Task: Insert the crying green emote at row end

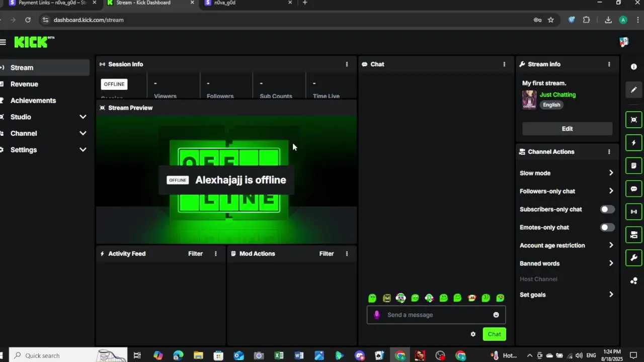Action: coord(500,298)
